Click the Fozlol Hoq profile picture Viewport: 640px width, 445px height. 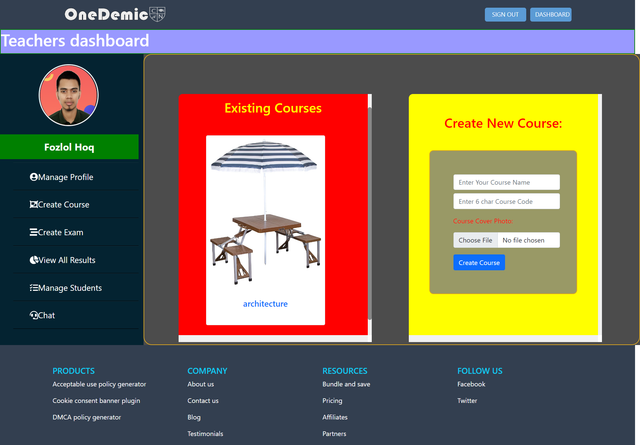(69, 95)
